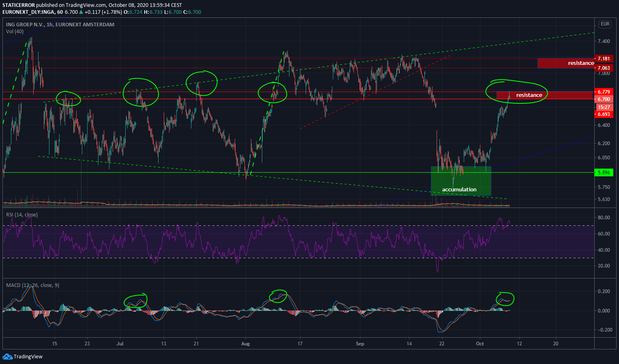This screenshot has width=619, height=364.
Task: Click the Aug date on the time axis
Action: coord(246,344)
